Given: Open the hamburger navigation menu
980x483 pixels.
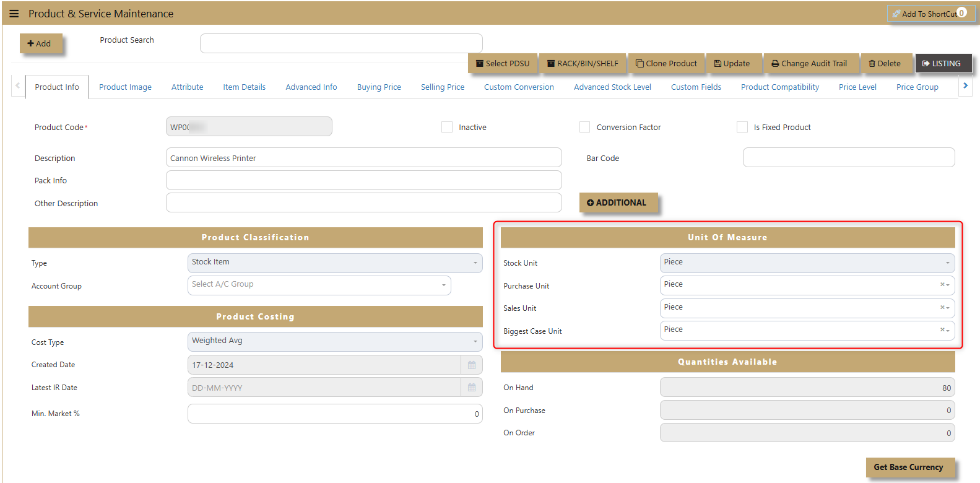Looking at the screenshot, I should 14,14.
